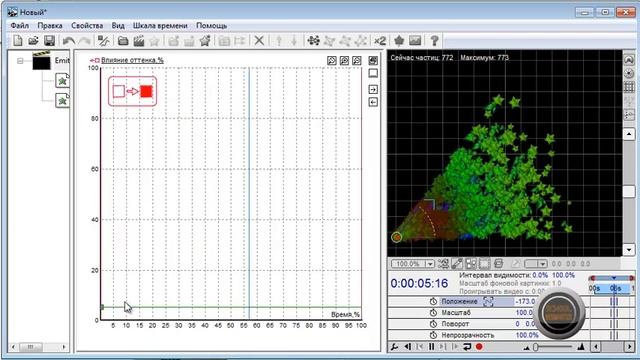This screenshot has height=360, width=640.
Task: Click the left-arrow box beside the graph
Action: 373,102
